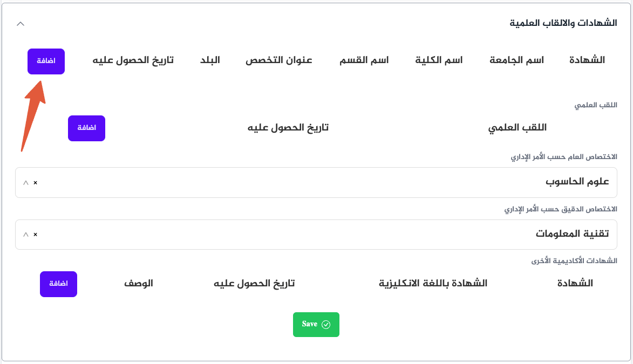Click the "عنوان التخصص" column header

click(278, 60)
